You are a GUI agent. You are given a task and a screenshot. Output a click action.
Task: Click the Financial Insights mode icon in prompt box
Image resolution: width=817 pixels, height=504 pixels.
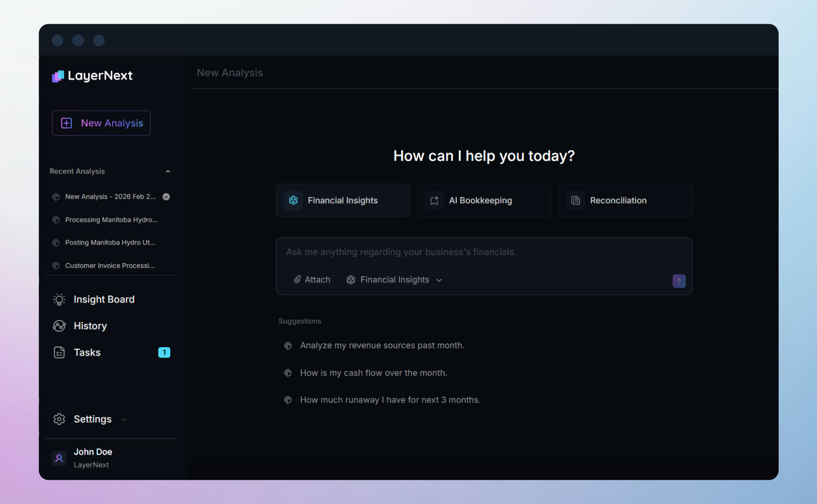351,280
